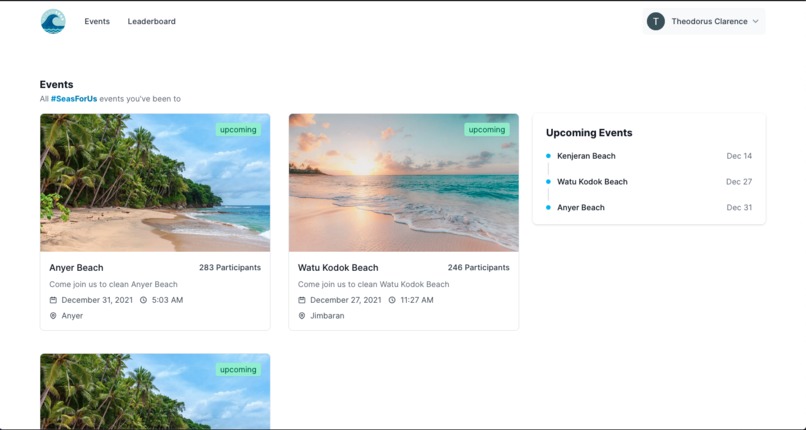Image resolution: width=806 pixels, height=430 pixels.
Task: Click the 283 Participants count
Action: 230,268
